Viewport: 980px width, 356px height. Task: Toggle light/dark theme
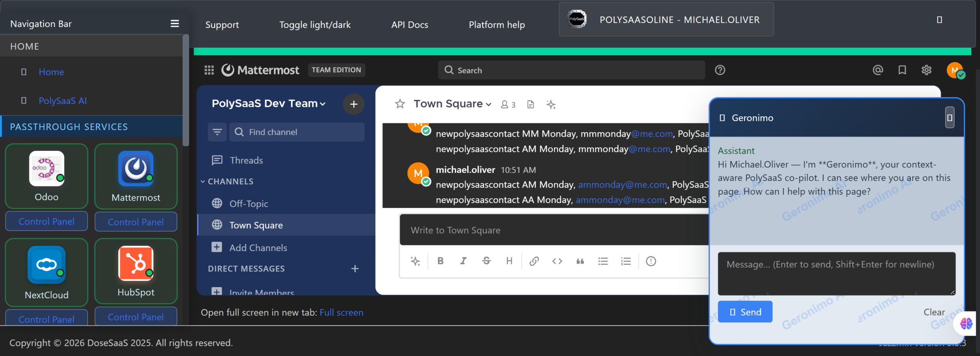(315, 25)
